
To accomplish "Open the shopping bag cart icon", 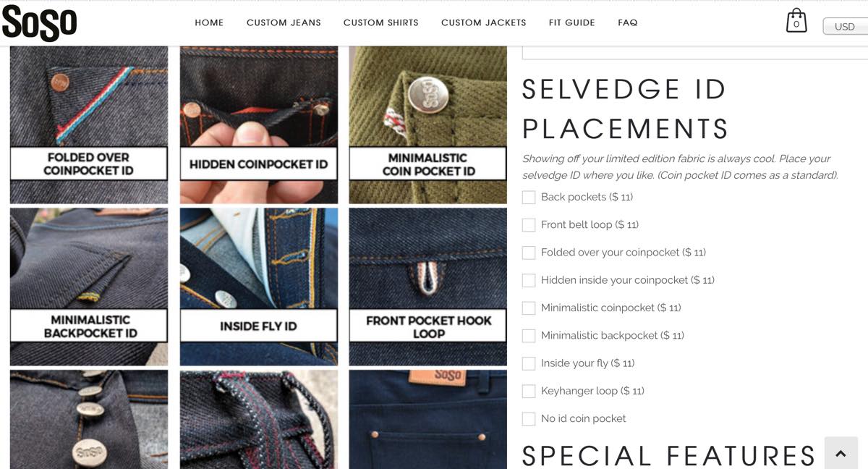I will [x=796, y=20].
